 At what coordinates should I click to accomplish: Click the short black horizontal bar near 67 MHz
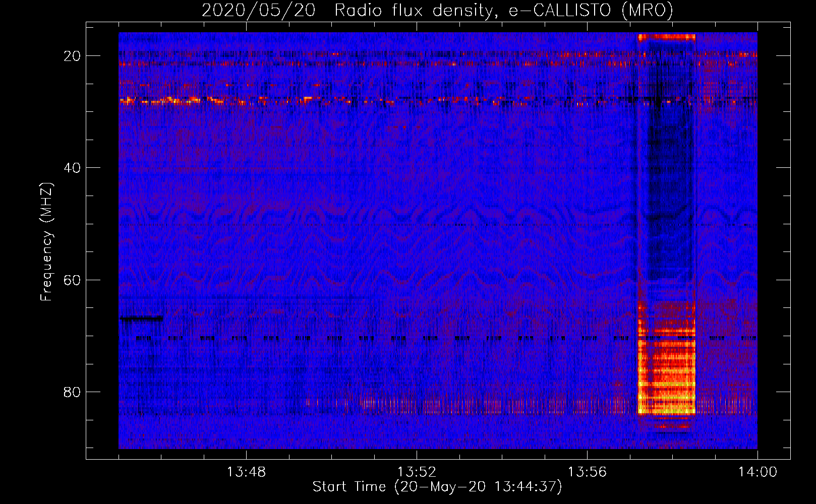click(141, 318)
